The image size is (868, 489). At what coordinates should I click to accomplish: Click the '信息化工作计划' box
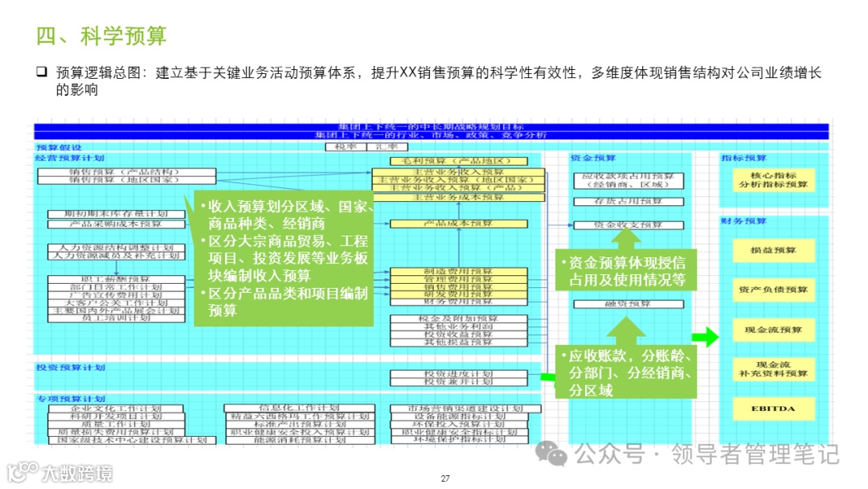click(300, 408)
